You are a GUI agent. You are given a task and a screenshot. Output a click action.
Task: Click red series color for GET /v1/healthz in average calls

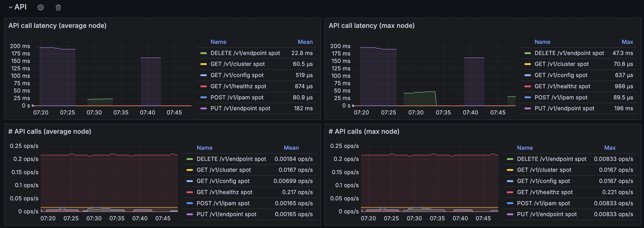[x=190, y=192]
